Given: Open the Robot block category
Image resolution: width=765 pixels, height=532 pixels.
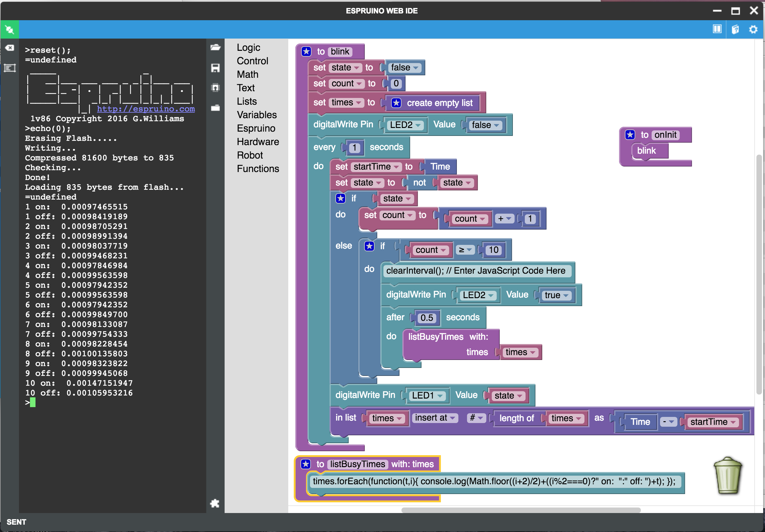Looking at the screenshot, I should pos(250,155).
